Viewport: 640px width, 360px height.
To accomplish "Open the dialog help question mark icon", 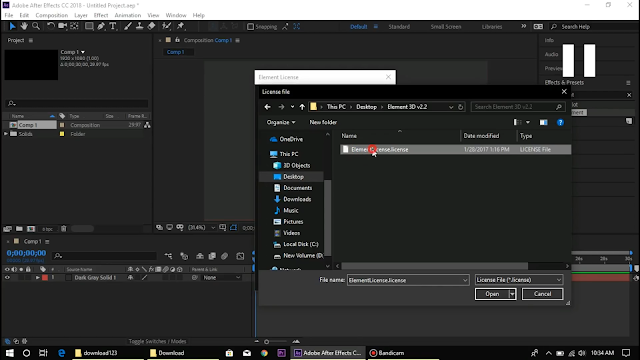I will (x=560, y=122).
